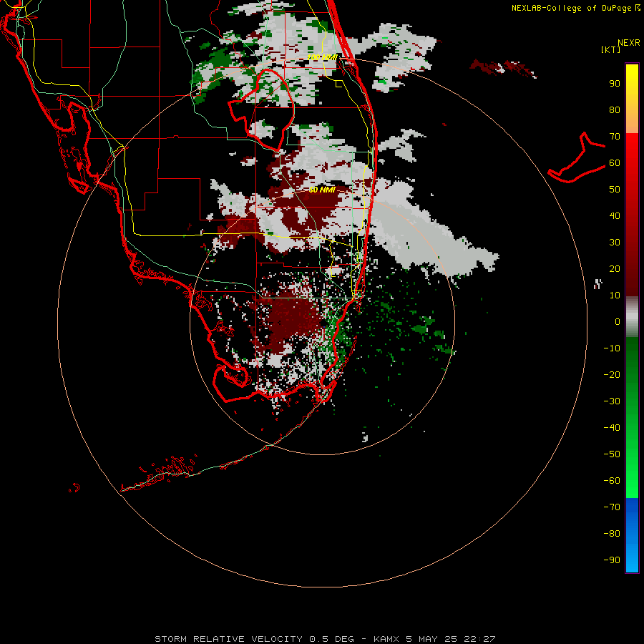644x644 pixels.
Task: Click the -10 scale value
Action: 612,348
